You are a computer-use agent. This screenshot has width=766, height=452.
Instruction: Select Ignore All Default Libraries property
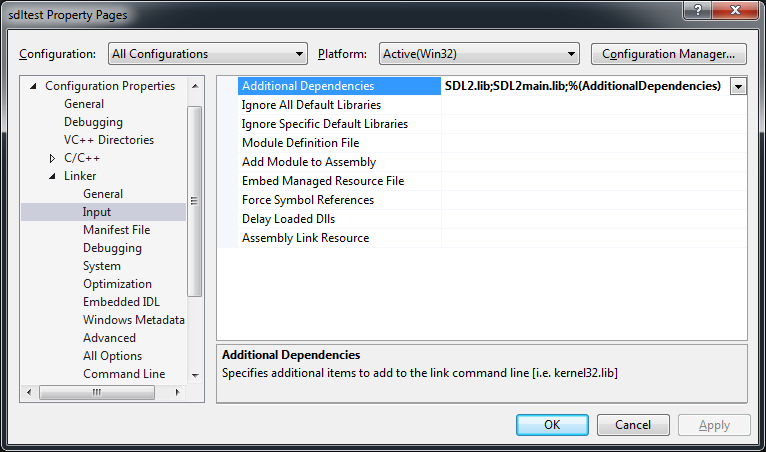[311, 105]
